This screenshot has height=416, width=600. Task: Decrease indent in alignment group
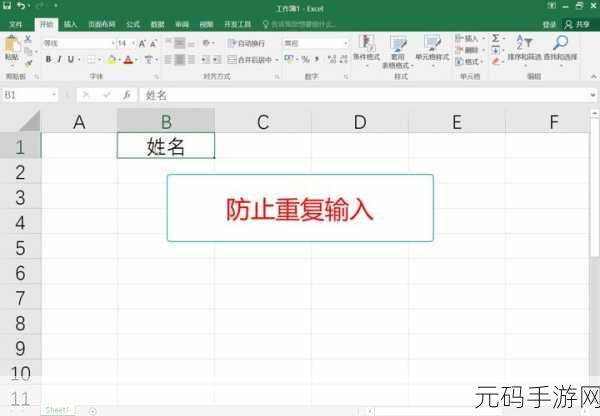point(205,60)
